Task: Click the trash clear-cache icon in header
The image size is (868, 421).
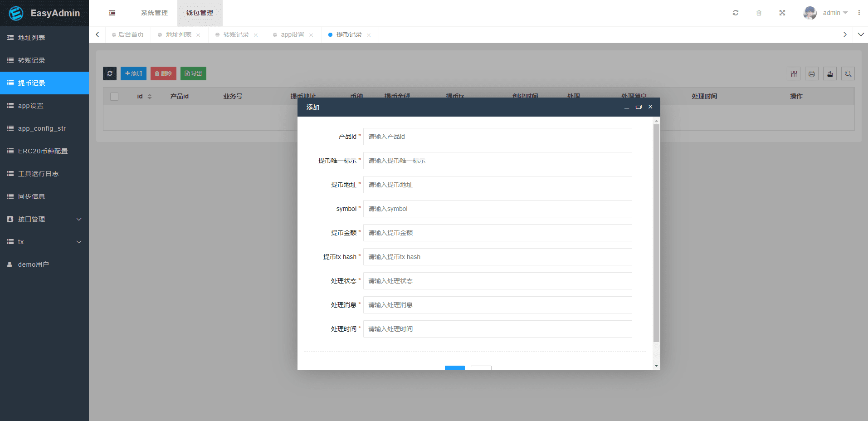Action: tap(759, 13)
